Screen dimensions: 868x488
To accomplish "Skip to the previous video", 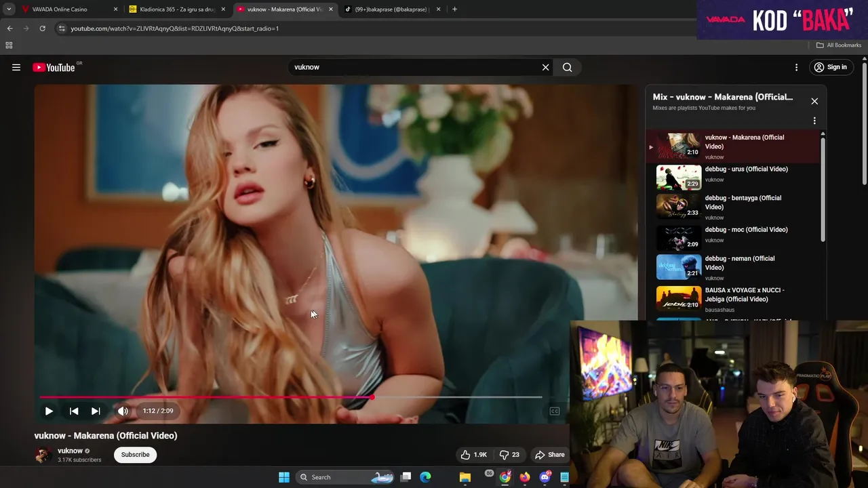I will (74, 411).
